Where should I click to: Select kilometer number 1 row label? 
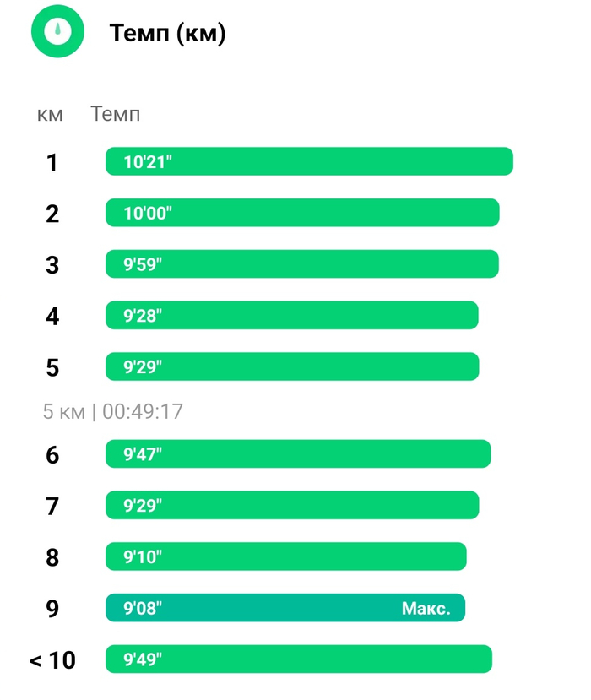[52, 162]
